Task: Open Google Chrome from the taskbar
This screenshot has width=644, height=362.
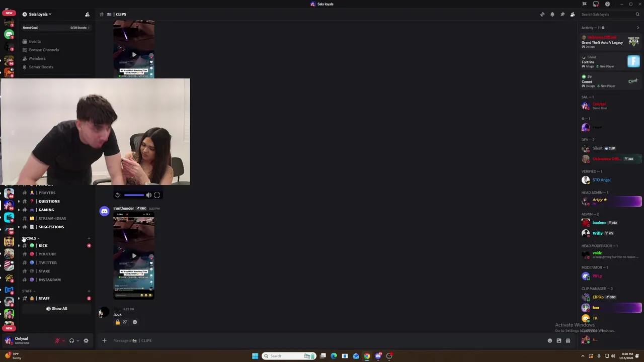Action: [367, 356]
